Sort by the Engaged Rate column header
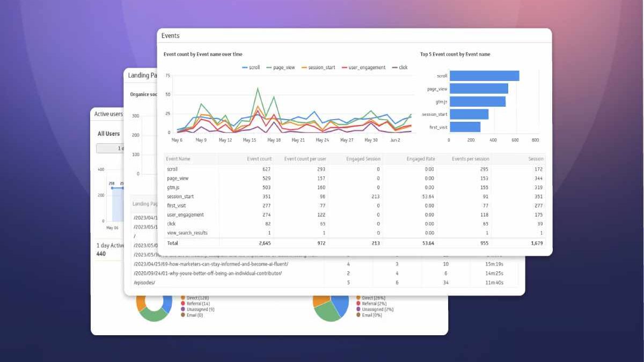644x362 pixels. point(421,159)
